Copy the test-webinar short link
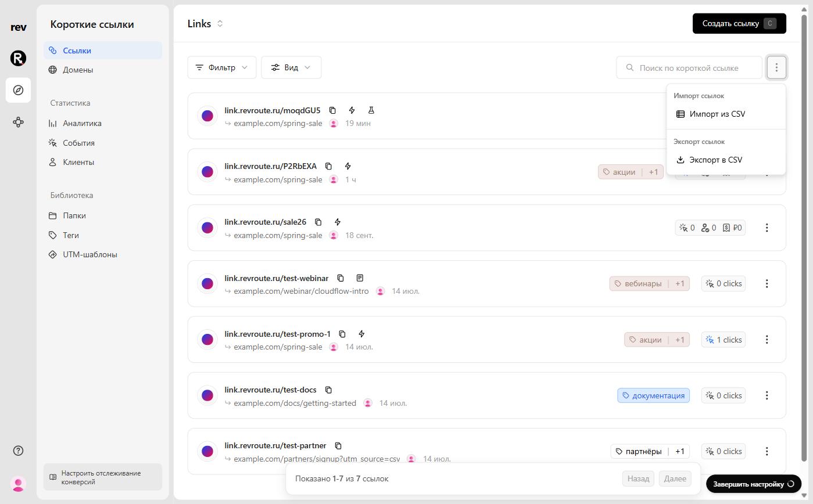Image resolution: width=813 pixels, height=504 pixels. (341, 278)
